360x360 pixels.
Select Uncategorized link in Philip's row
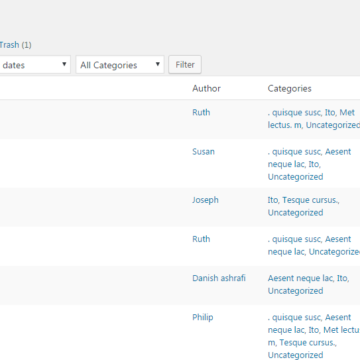(295, 355)
